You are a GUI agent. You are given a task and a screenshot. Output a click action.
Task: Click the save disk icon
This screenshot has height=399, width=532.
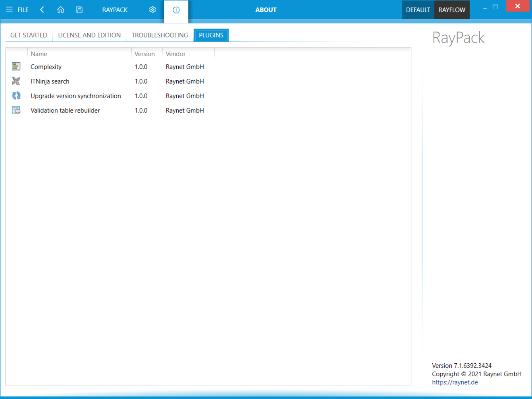(x=79, y=10)
